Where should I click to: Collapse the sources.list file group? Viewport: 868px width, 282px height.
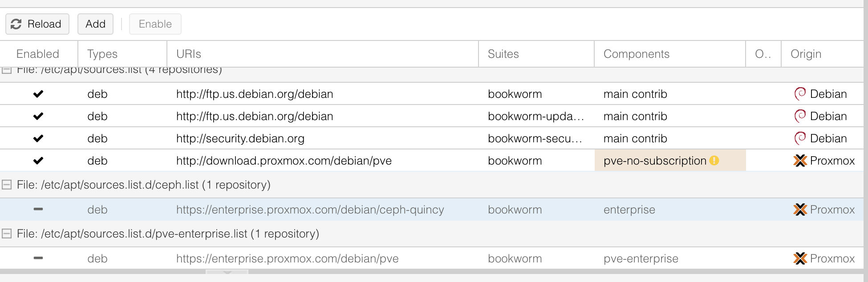click(6, 70)
